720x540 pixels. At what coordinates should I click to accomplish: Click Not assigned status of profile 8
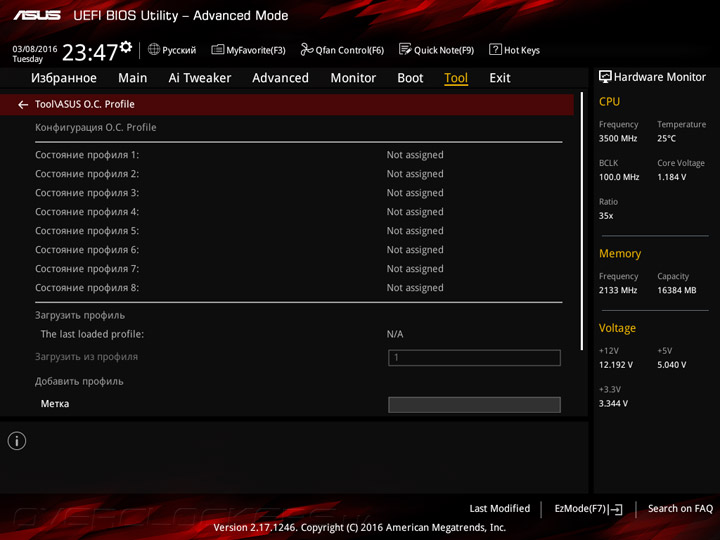tap(415, 288)
